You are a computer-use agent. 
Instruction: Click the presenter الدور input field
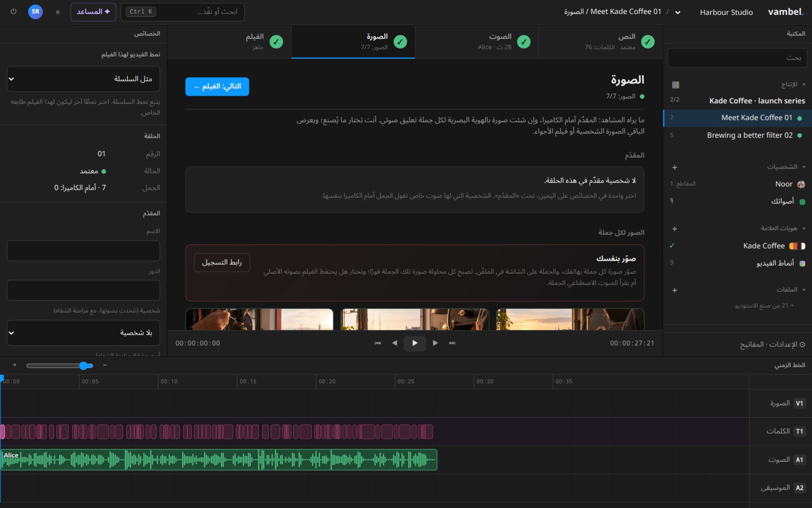(83, 290)
